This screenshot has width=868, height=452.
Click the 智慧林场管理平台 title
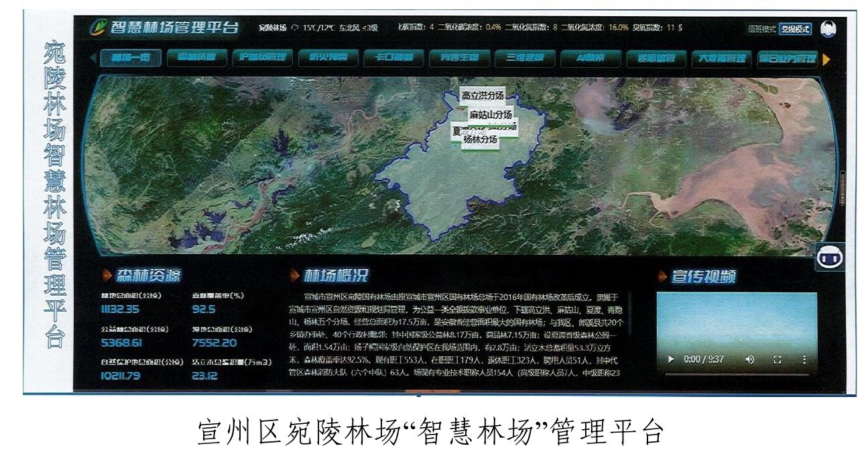click(x=174, y=28)
